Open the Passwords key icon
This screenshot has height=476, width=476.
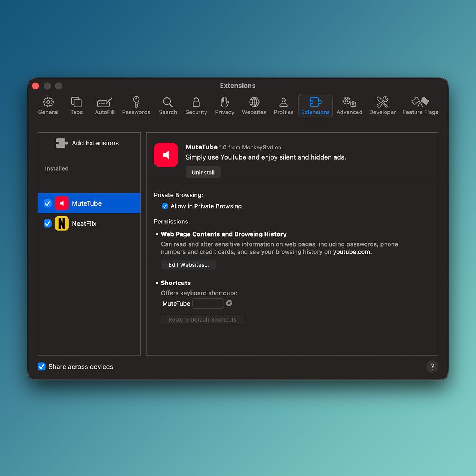pos(136,102)
